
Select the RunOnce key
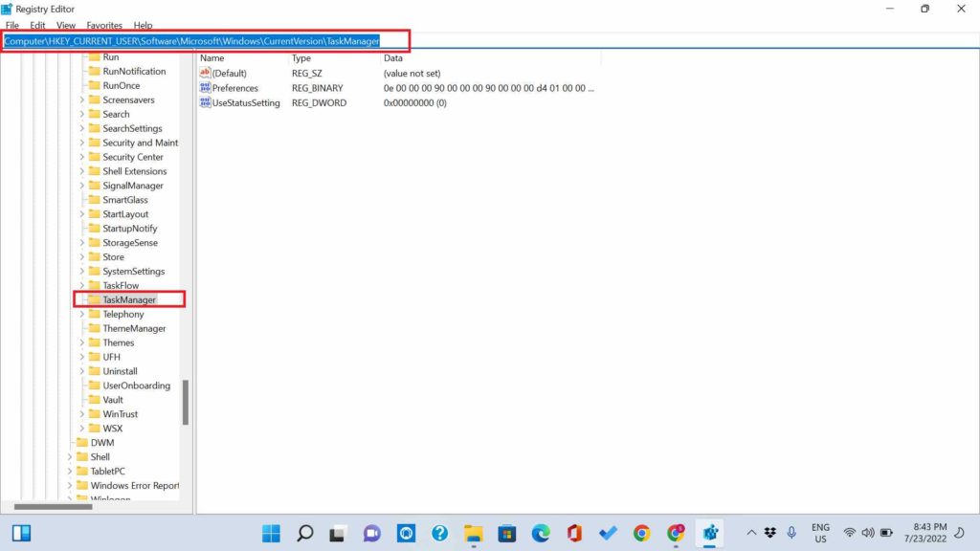122,85
